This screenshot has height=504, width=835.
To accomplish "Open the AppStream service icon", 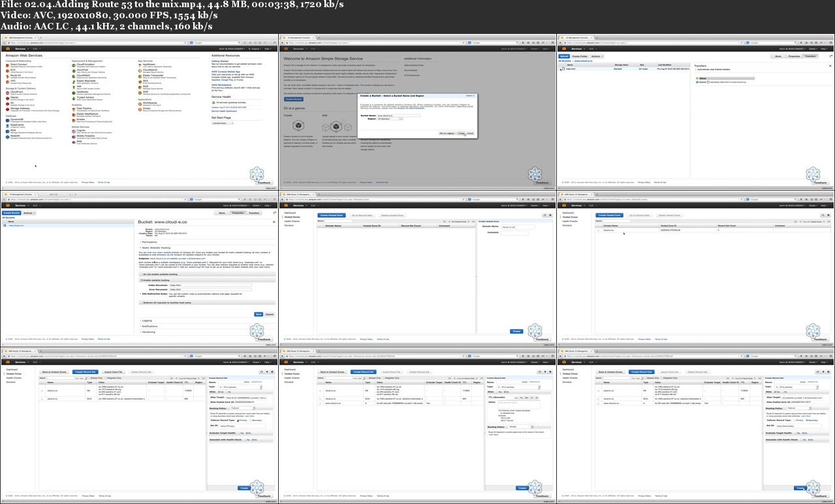I will tap(140, 65).
